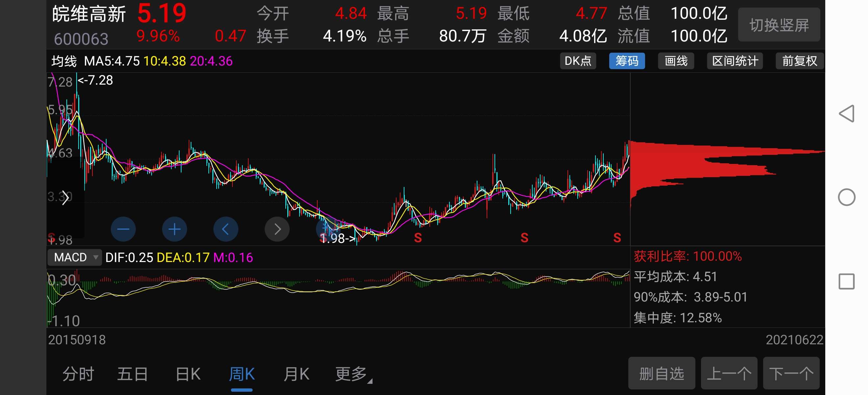Zoom out chart with minus button
The width and height of the screenshot is (868, 395).
coord(123,229)
